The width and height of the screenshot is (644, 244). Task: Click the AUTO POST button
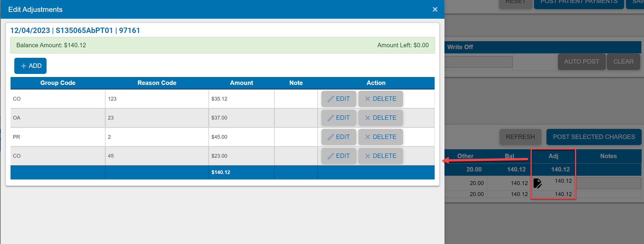pos(582,62)
